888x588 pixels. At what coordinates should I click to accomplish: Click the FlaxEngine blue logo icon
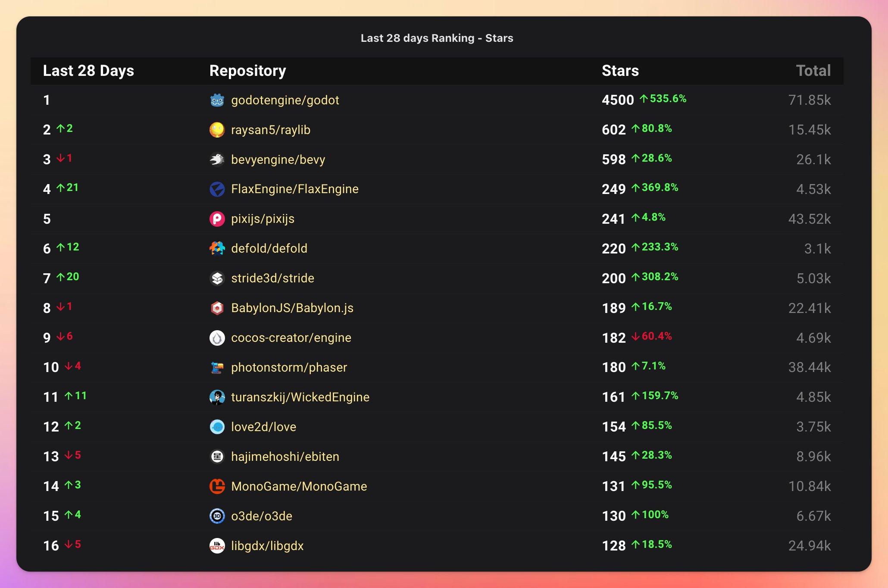pyautogui.click(x=217, y=189)
